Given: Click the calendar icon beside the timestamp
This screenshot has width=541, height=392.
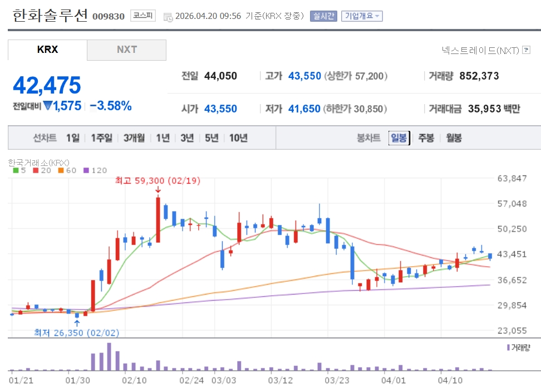Looking at the screenshot, I should point(168,17).
